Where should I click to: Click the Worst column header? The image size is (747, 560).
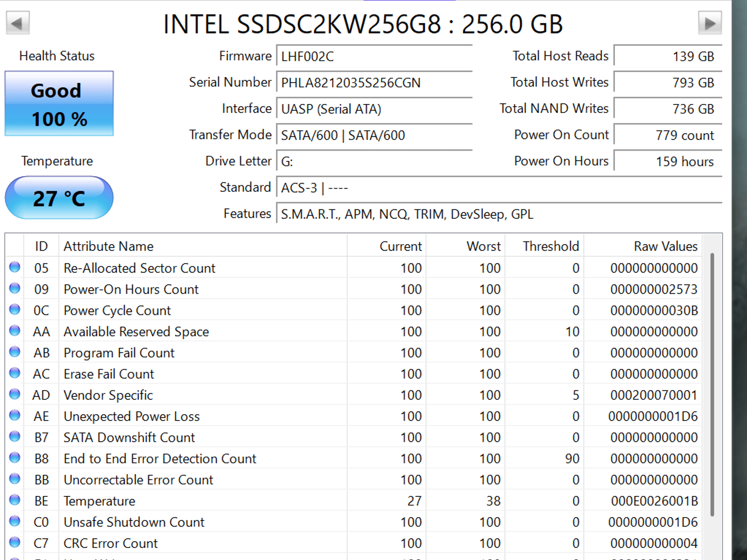465,246
